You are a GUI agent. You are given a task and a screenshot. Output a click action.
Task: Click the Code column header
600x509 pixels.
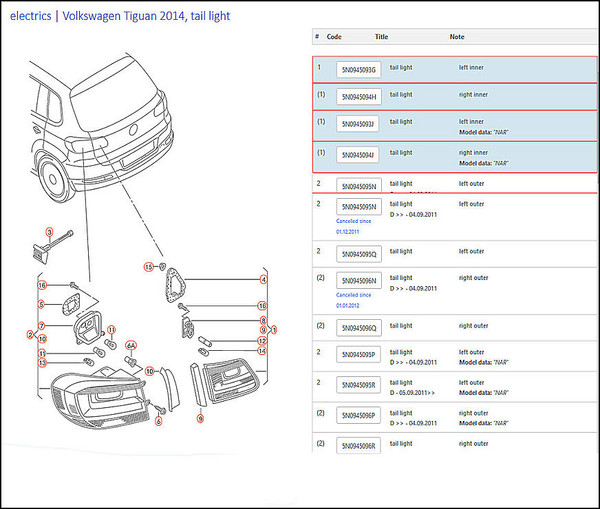tap(334, 36)
